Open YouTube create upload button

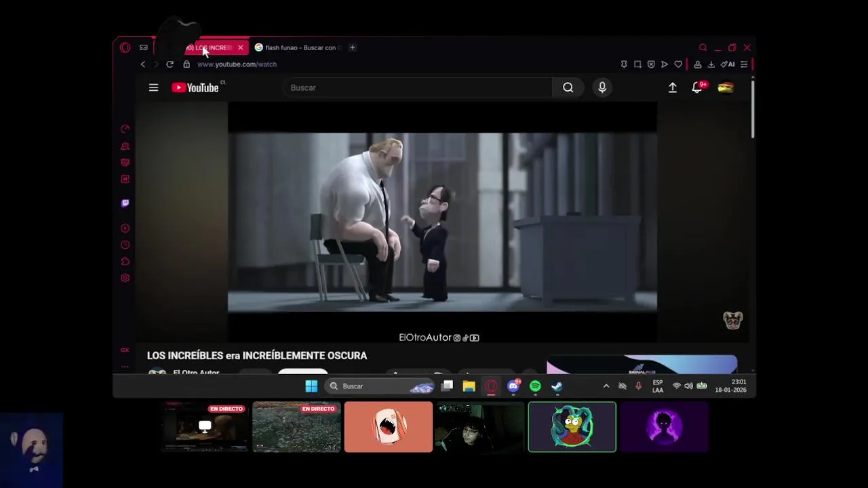(673, 87)
